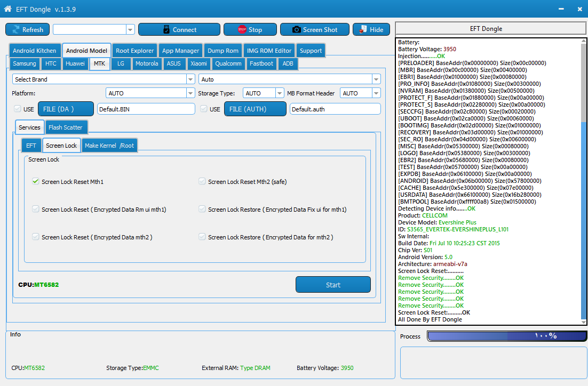Check Screen Lock Reset Encrypted Data mth2
The image size is (588, 386).
(x=36, y=237)
